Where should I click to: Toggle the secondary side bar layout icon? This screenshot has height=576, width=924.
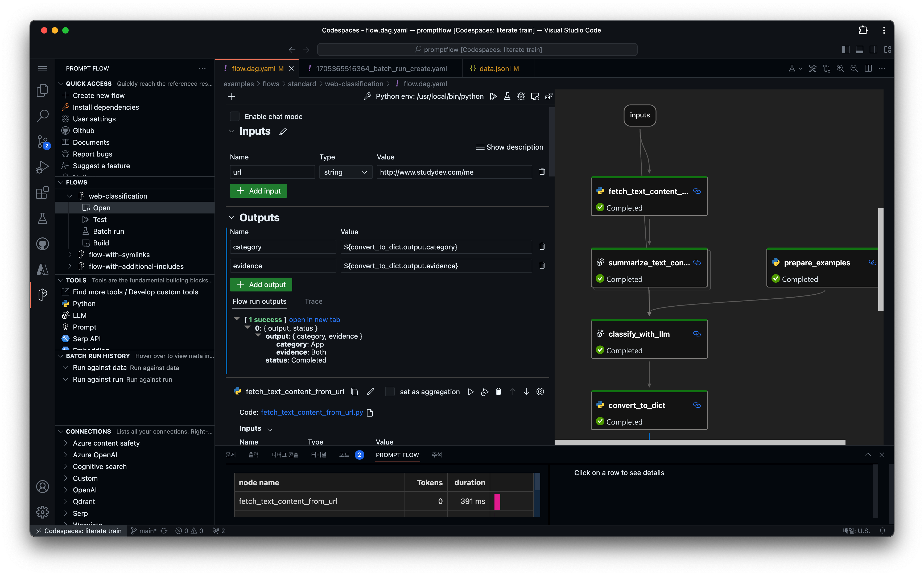tap(874, 50)
